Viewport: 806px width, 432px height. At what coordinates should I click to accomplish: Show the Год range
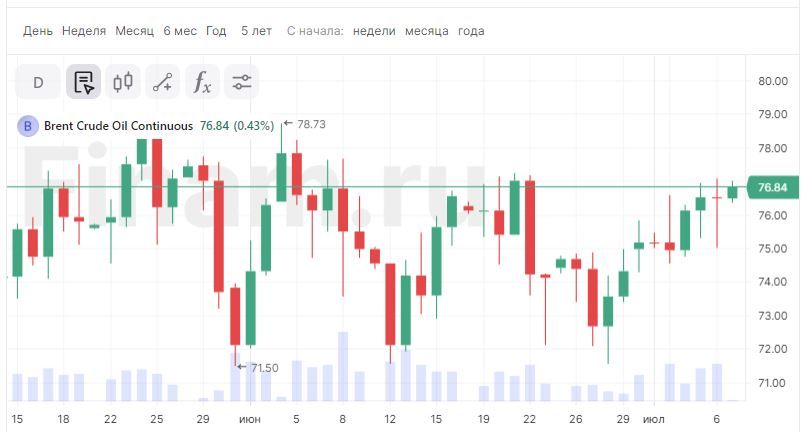[x=216, y=31]
